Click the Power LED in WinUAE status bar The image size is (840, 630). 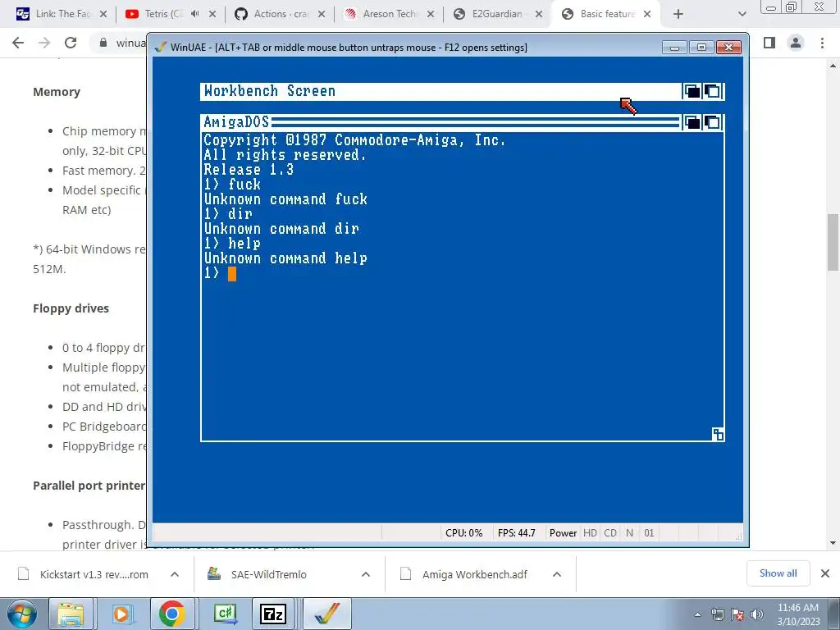click(563, 533)
